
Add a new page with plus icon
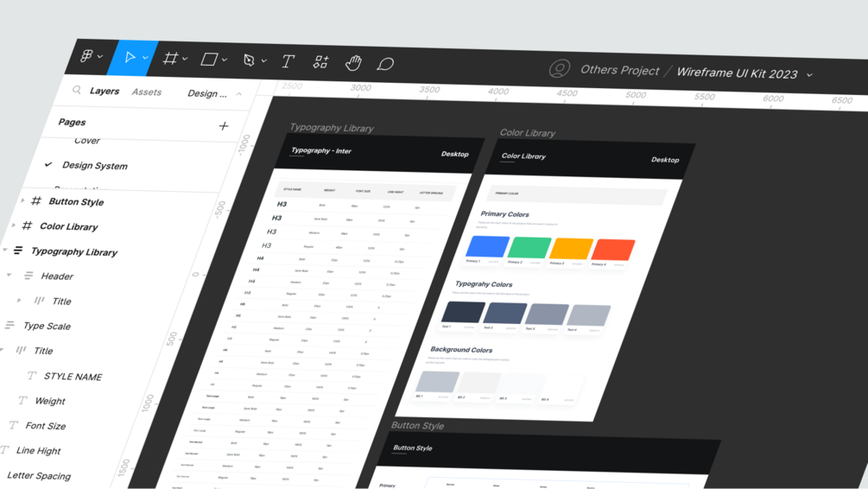tap(224, 126)
